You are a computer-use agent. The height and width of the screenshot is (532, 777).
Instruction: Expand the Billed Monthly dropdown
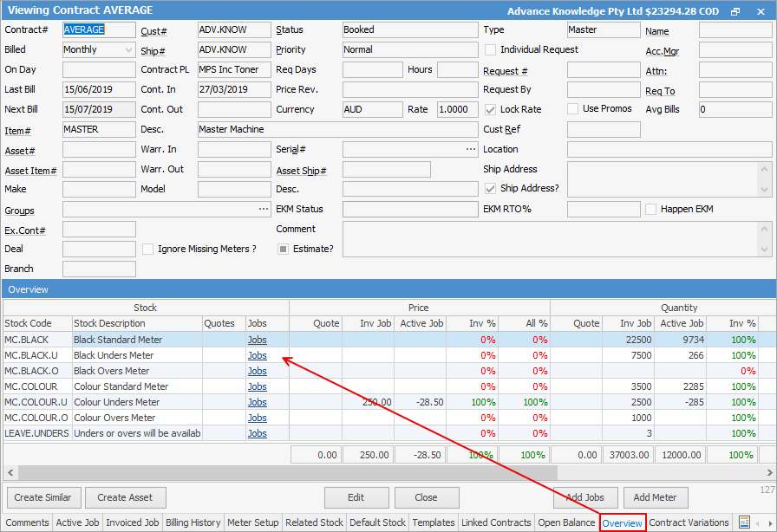click(x=129, y=49)
